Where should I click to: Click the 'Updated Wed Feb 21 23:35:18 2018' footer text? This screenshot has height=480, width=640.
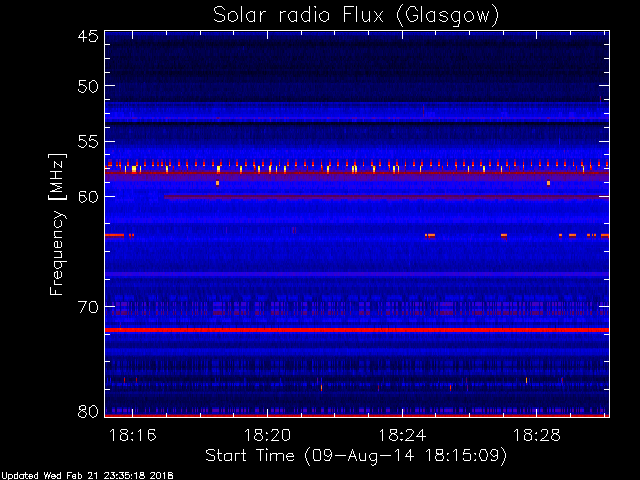pos(87,476)
